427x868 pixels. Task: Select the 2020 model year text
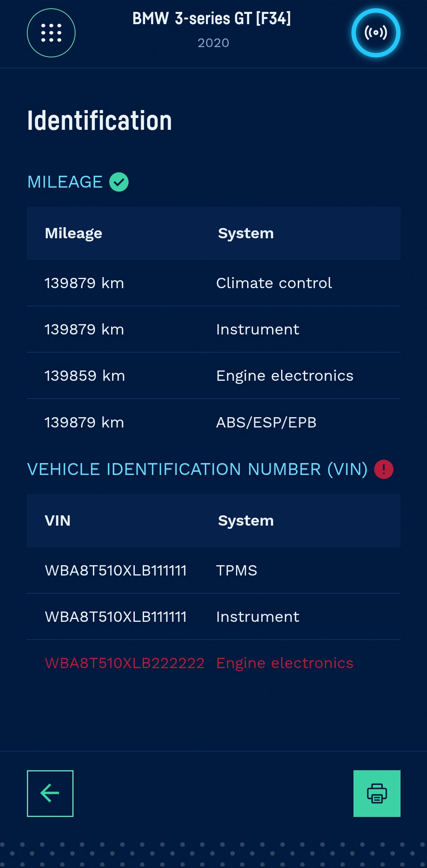(x=213, y=43)
